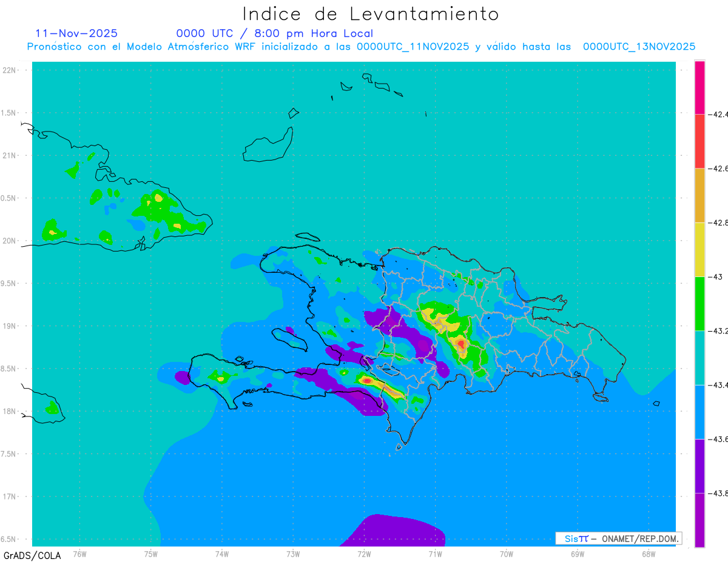The image size is (728, 562).
Task: Click the '71W' longitude label
Action: point(435,554)
